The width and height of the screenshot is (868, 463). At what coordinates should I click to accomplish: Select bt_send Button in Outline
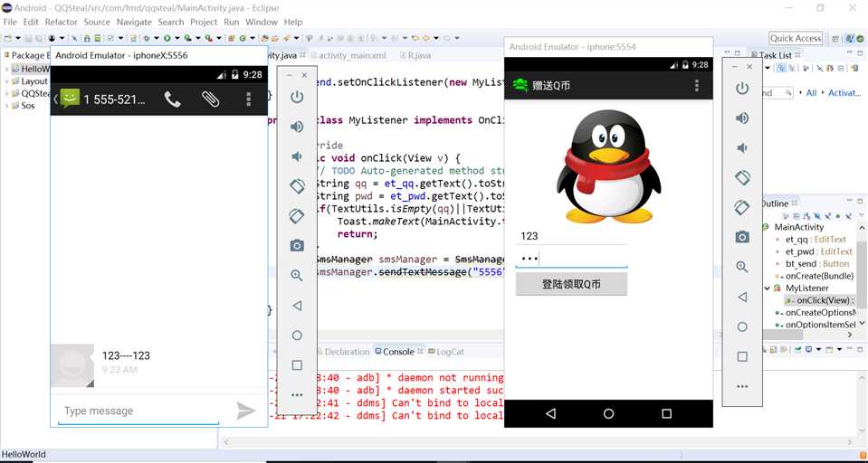tap(817, 264)
